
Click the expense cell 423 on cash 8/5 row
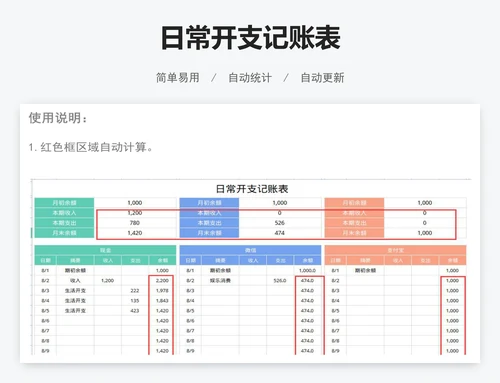point(135,310)
